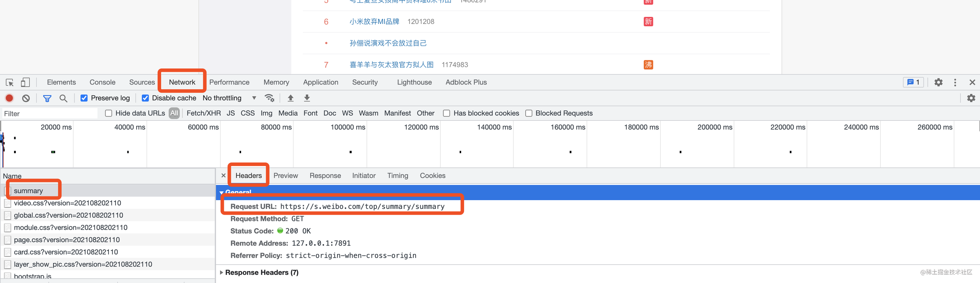
Task: Switch to the Sources tab
Action: pos(142,83)
